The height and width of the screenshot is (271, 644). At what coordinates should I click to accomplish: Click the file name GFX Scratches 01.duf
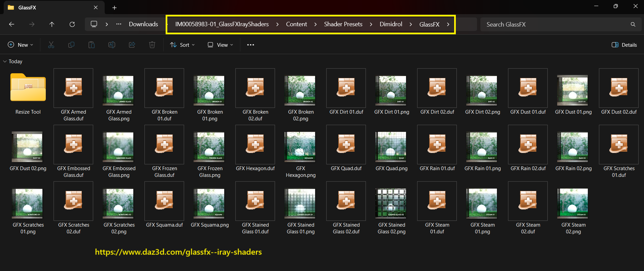pyautogui.click(x=619, y=172)
